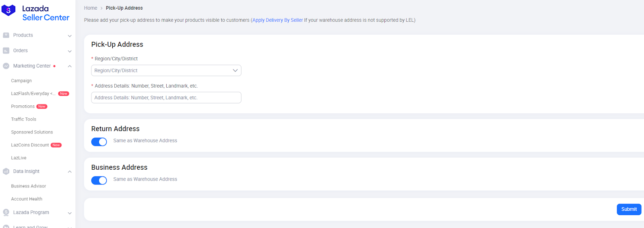Go to Home breadcrumb link
Screen dimensions: 644x228
91,8
